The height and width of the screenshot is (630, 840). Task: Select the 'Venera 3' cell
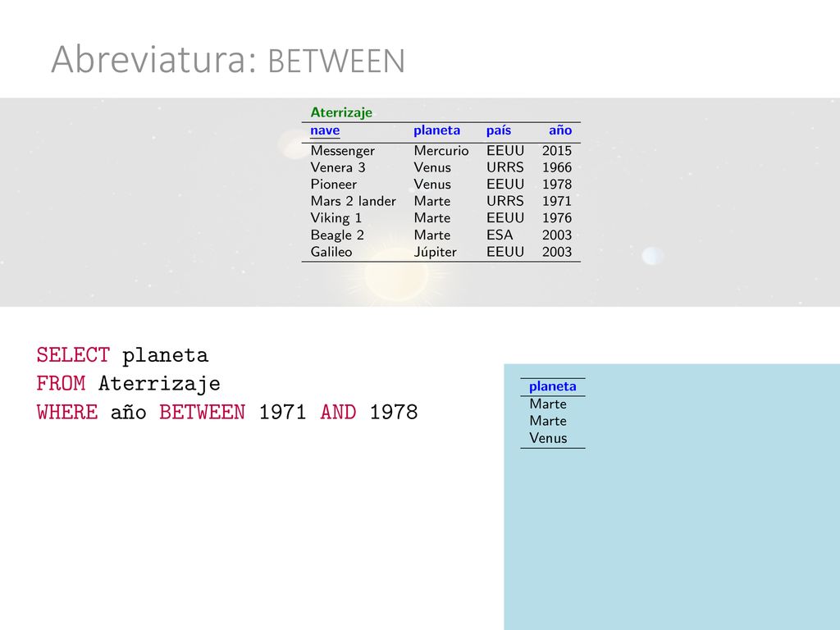point(337,167)
